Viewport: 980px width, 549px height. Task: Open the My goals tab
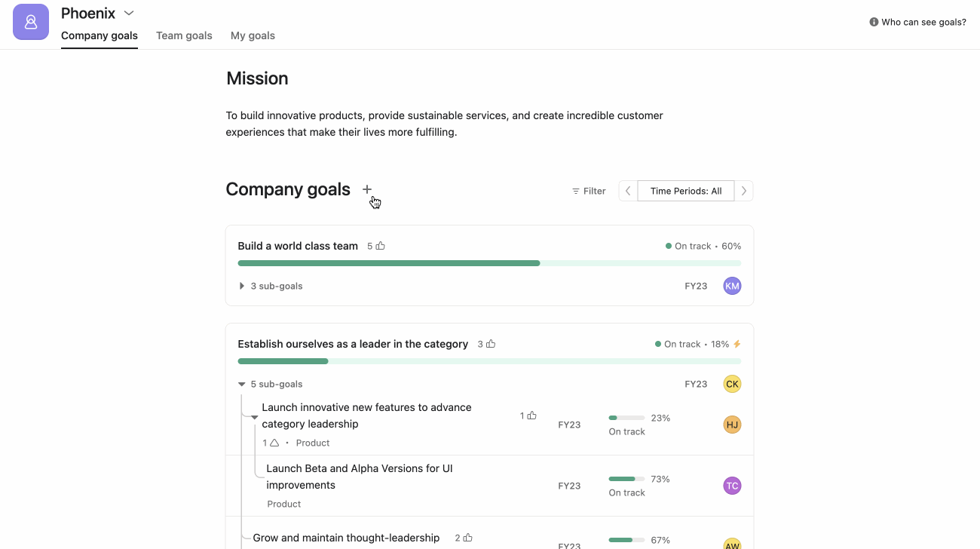(x=253, y=35)
